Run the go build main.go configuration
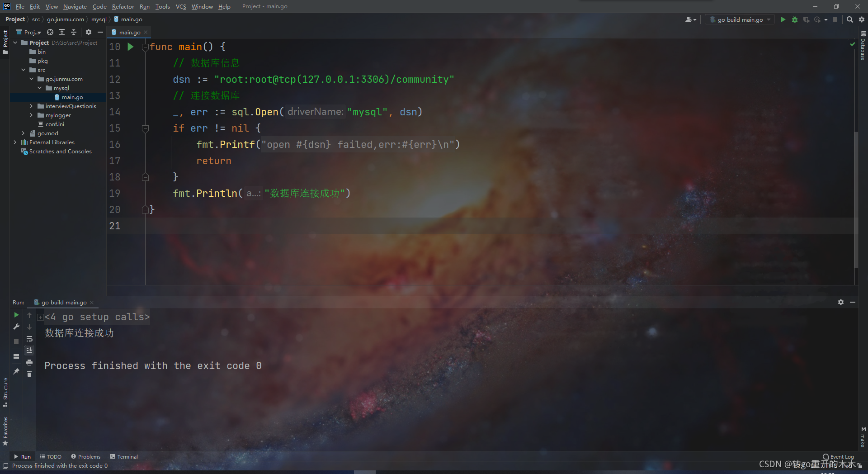 783,19
